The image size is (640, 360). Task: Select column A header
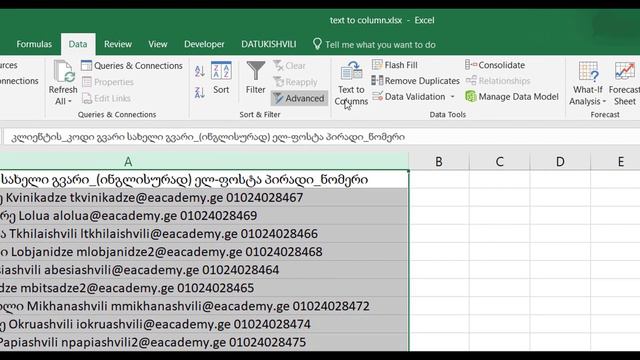click(x=204, y=162)
